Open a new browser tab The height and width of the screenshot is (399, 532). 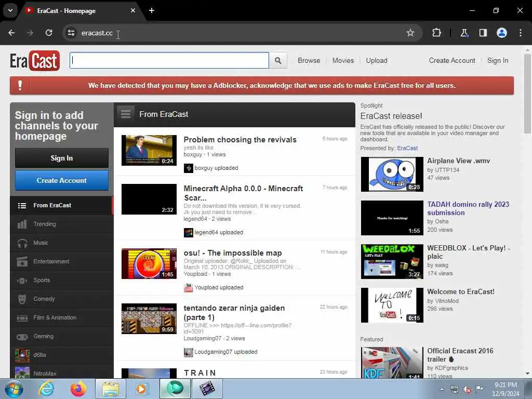[x=152, y=10]
